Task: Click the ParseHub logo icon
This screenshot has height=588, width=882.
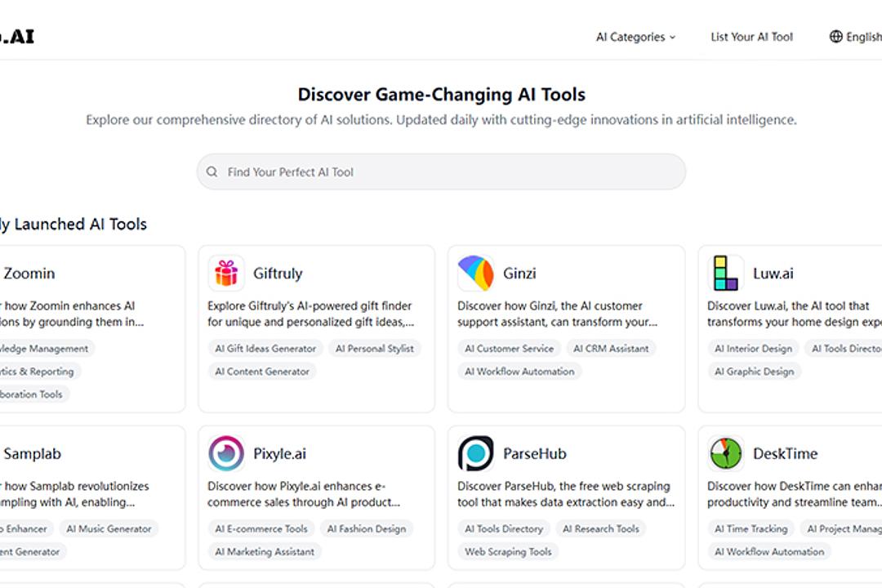Action: click(x=475, y=454)
